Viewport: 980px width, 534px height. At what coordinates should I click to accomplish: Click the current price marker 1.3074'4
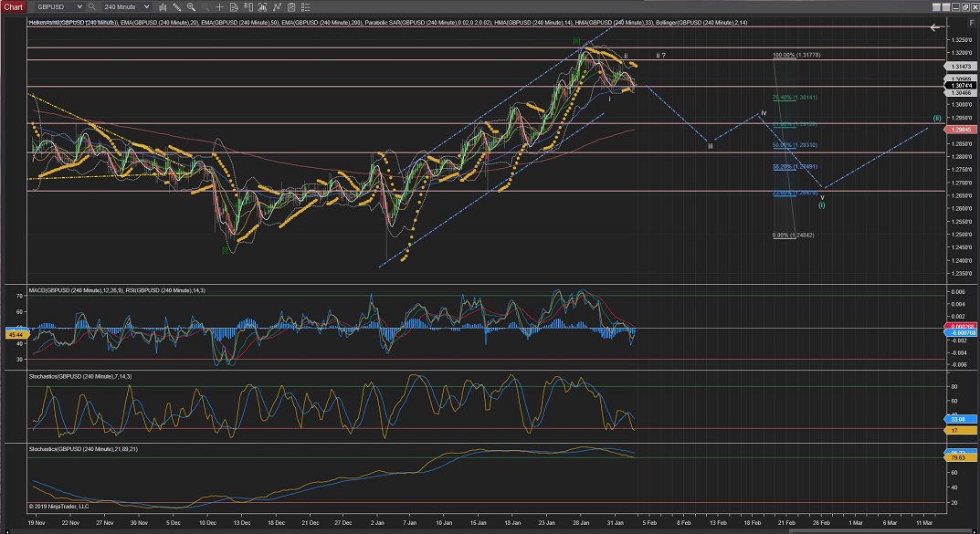tap(961, 86)
